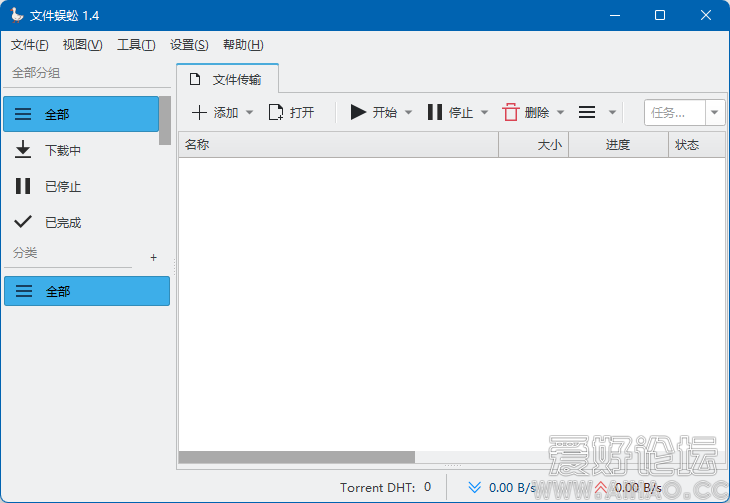Viewport: 730px width, 503px height.
Task: Expand the Start (开始) dropdown arrow
Action: [x=408, y=113]
